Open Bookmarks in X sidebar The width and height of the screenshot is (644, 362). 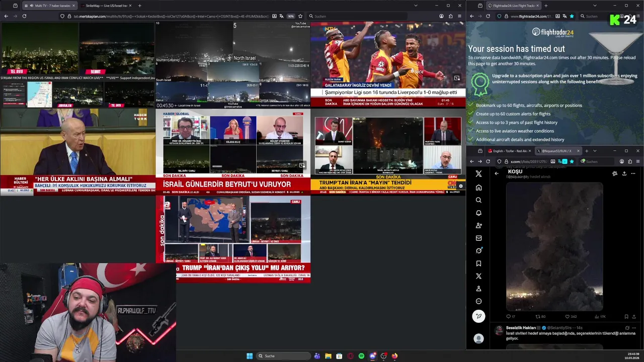click(x=478, y=263)
